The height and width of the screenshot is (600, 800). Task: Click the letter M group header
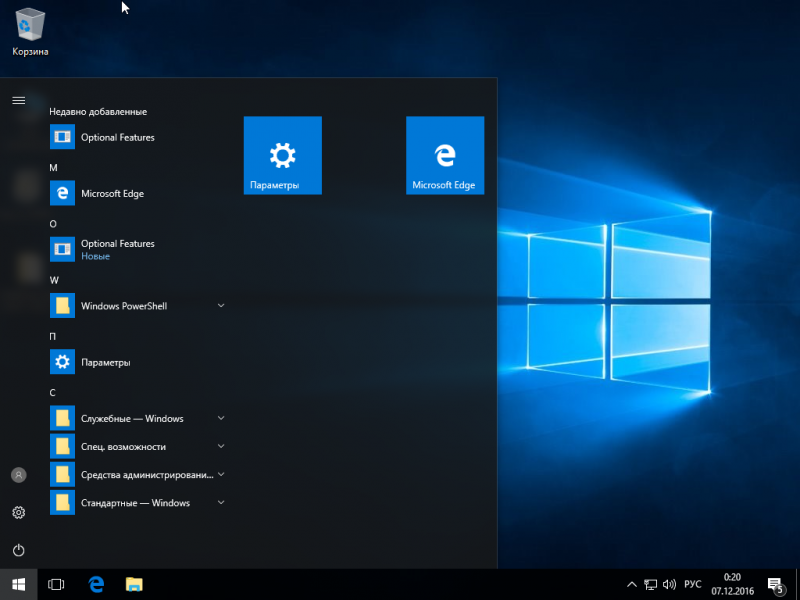coord(53,167)
